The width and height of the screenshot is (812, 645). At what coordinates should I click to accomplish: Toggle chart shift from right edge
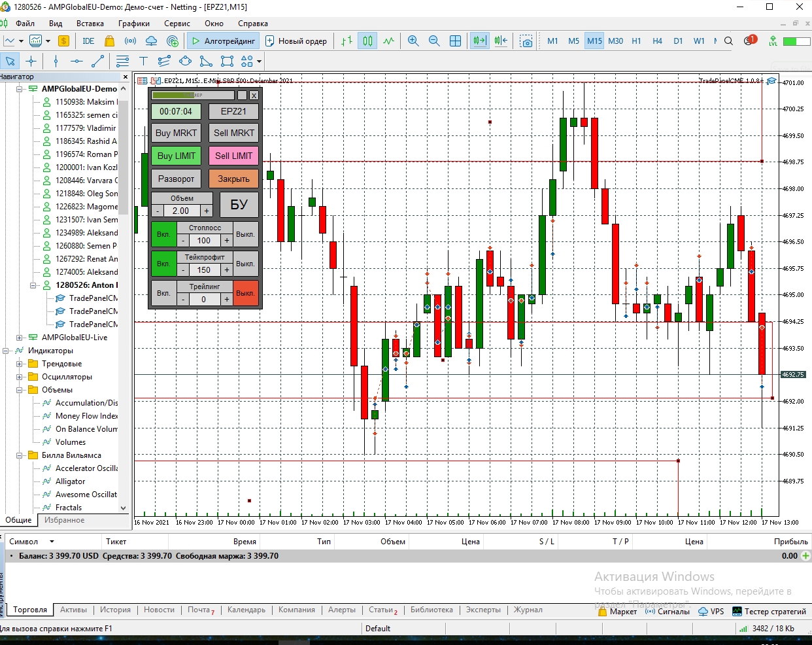tap(501, 41)
